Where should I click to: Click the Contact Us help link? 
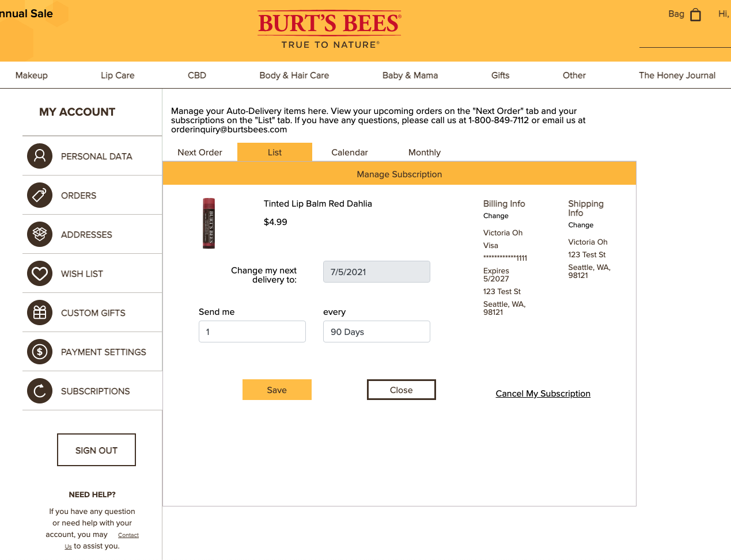[128, 535]
